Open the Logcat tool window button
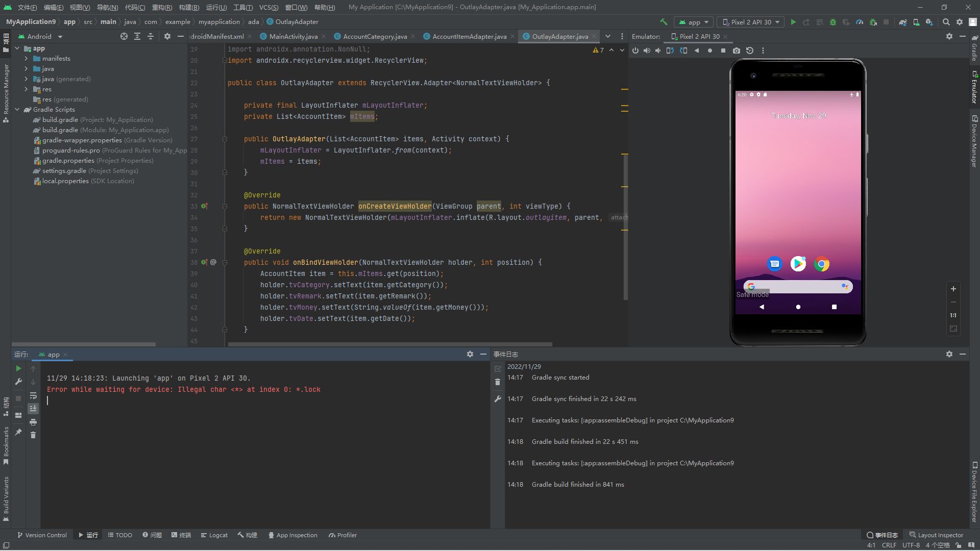 214,535
